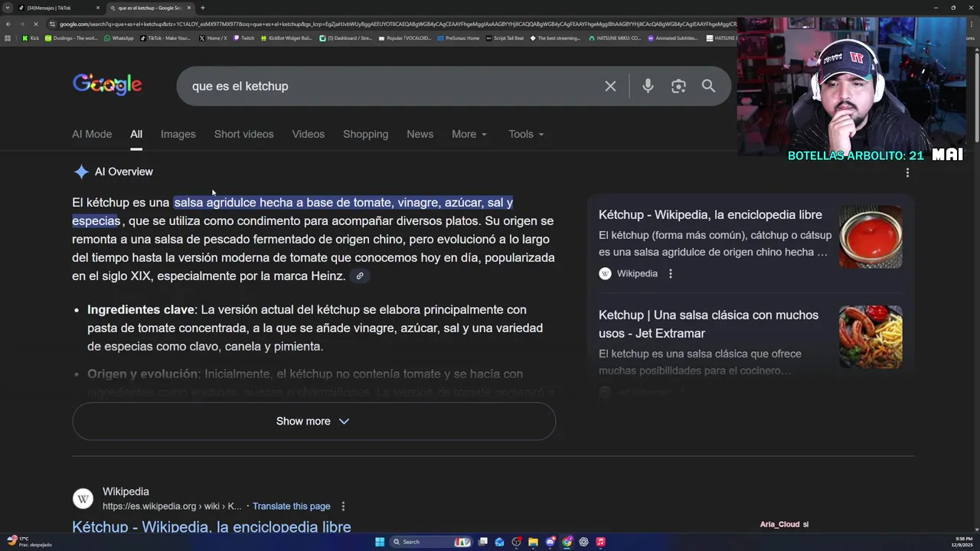Open Kétchup Wikipedia organic result title

(211, 527)
